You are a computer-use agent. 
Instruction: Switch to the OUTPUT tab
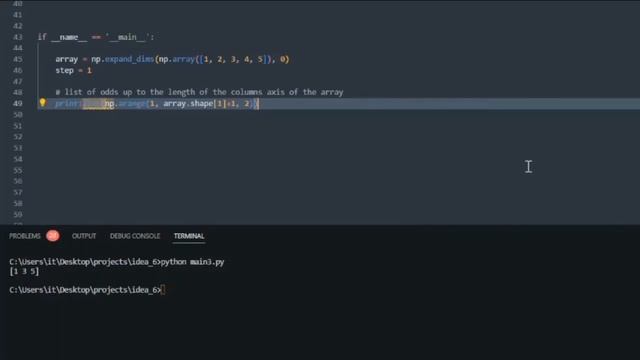pos(84,236)
